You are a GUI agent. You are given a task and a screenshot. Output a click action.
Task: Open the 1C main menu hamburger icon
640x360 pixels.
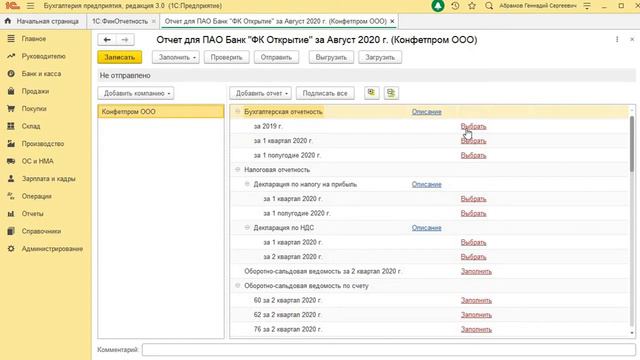point(30,6)
